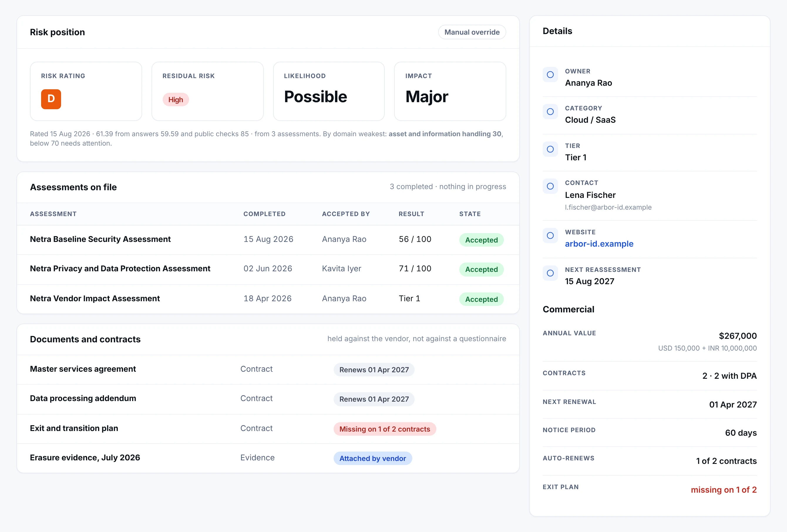Open the arbor-id.example website link

pyautogui.click(x=599, y=244)
